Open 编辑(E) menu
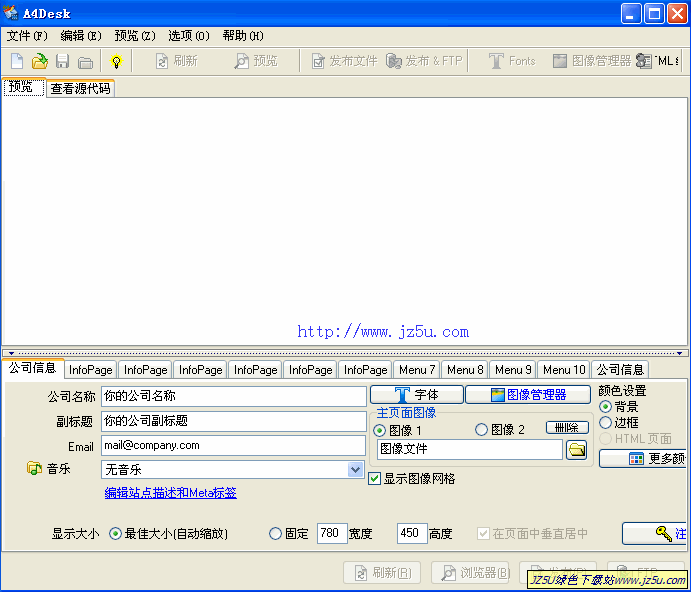Screen dimensions: 691x592 coord(81,36)
